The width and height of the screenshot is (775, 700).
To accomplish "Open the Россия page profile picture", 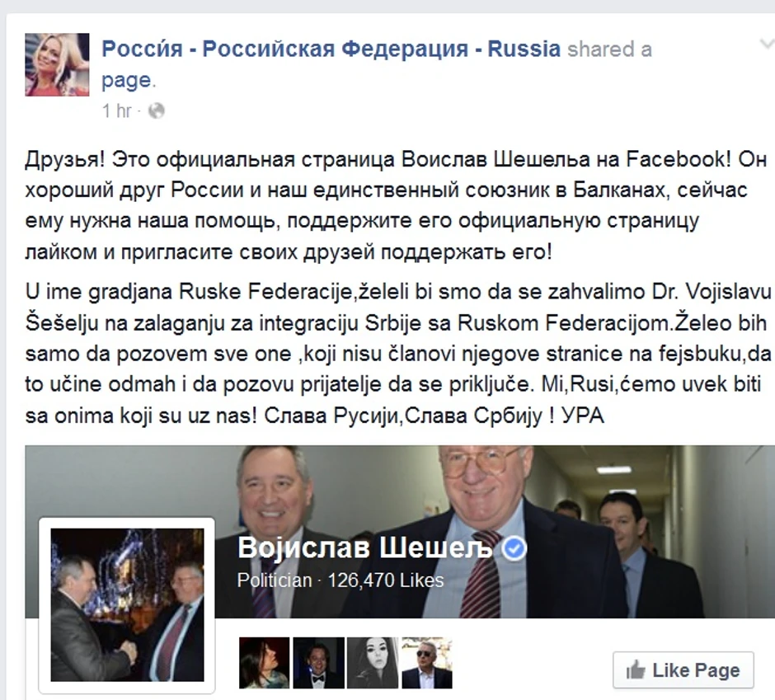I will (x=58, y=64).
